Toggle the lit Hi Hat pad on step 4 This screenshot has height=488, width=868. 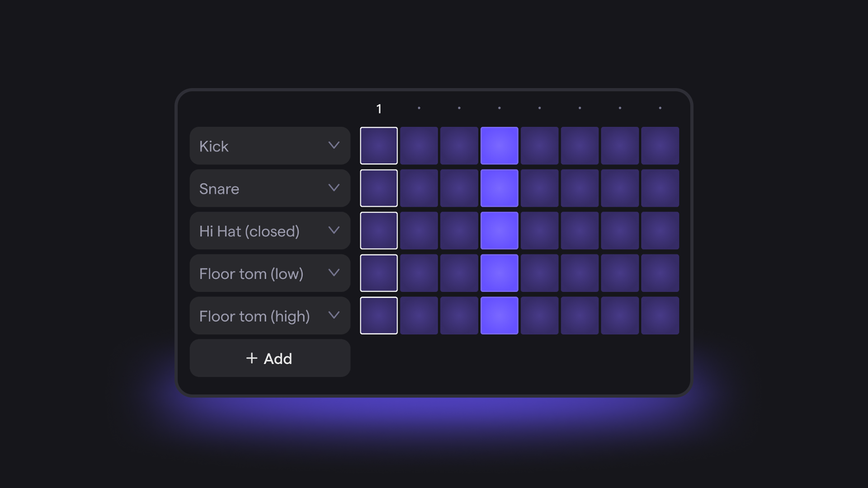(x=499, y=231)
